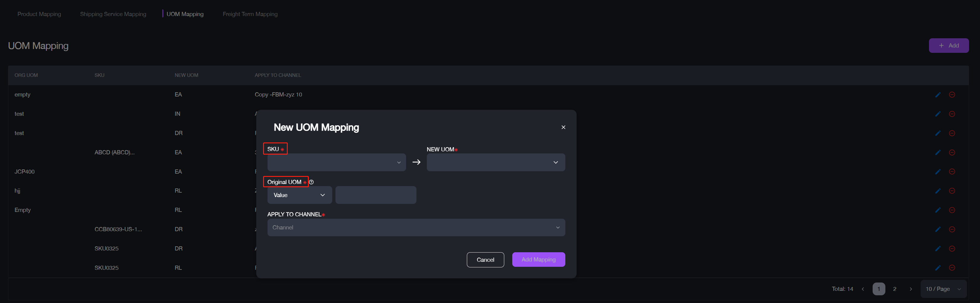
Task: Edit the CCB80639-US-1 mapping row
Action: pyautogui.click(x=938, y=229)
